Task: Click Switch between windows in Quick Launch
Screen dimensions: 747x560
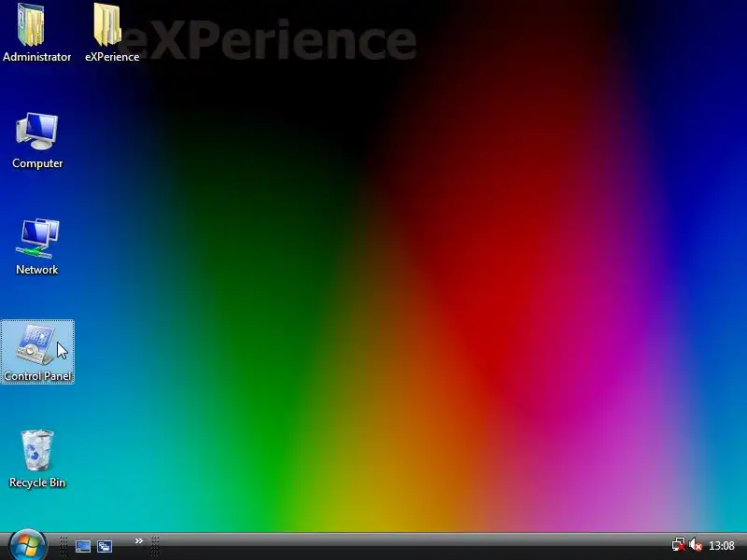Action: [105, 546]
